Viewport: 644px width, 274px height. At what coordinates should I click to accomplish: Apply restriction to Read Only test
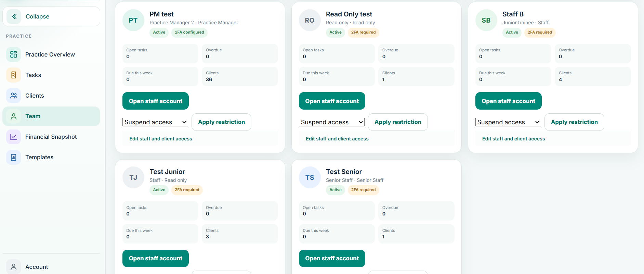[x=398, y=122]
